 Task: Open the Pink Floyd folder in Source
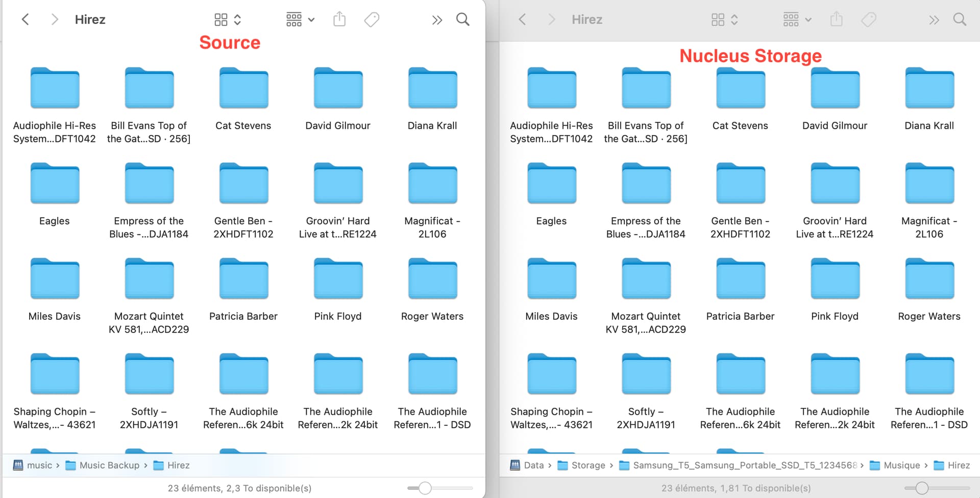pyautogui.click(x=338, y=279)
